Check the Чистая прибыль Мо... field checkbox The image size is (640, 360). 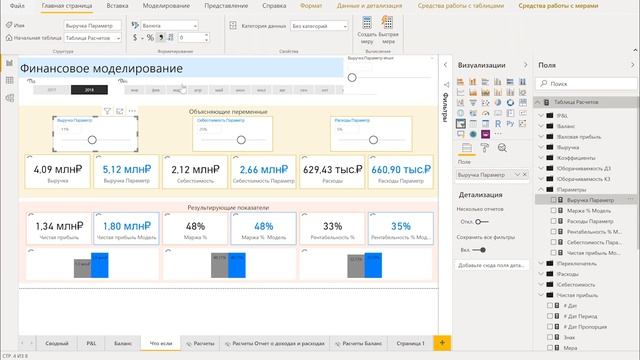[x=553, y=253]
